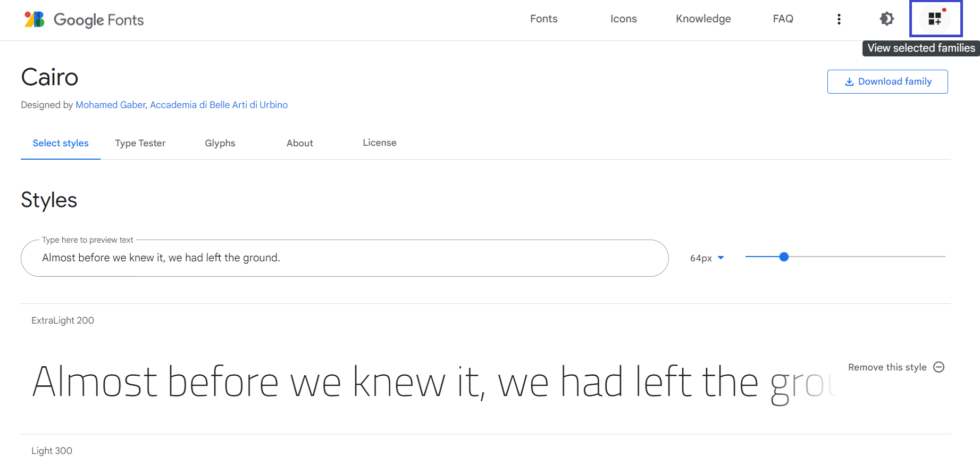Go to Fonts in top navigation
Viewport: 980px width, 462px height.
[x=544, y=19]
